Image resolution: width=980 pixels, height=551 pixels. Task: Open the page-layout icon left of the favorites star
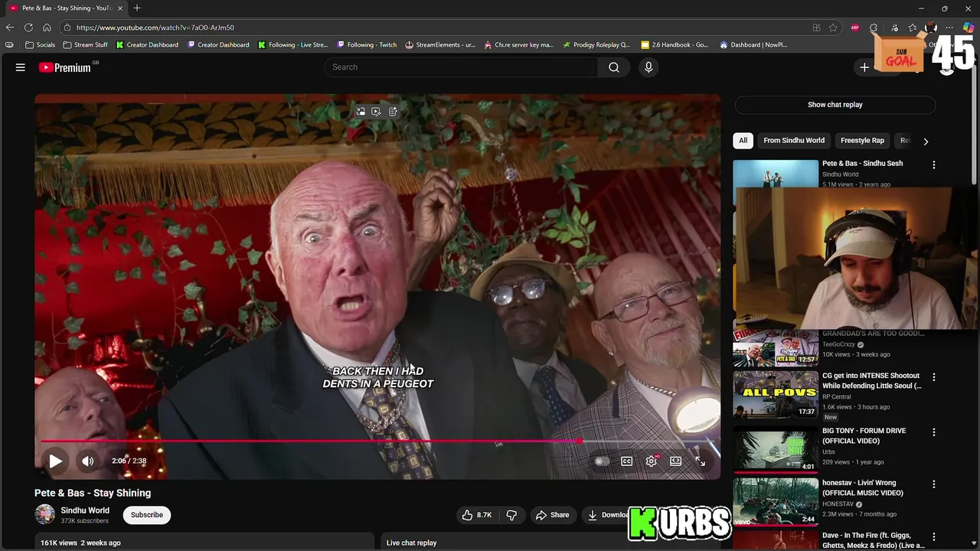(x=816, y=28)
